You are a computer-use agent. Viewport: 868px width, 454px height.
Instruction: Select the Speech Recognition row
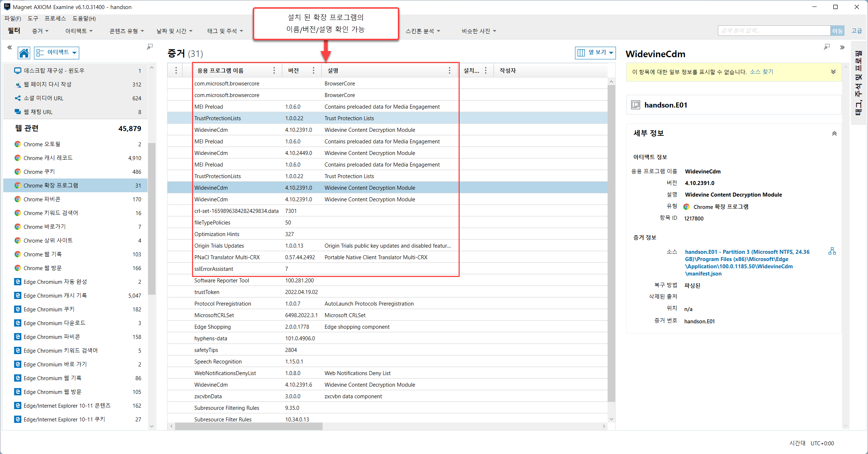[x=387, y=362]
